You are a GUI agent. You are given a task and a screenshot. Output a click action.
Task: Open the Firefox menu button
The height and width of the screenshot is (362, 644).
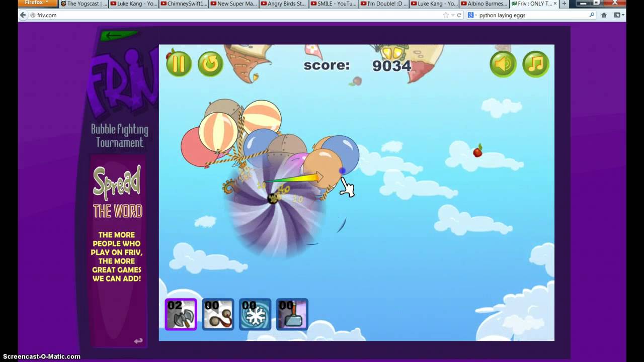point(37,3)
